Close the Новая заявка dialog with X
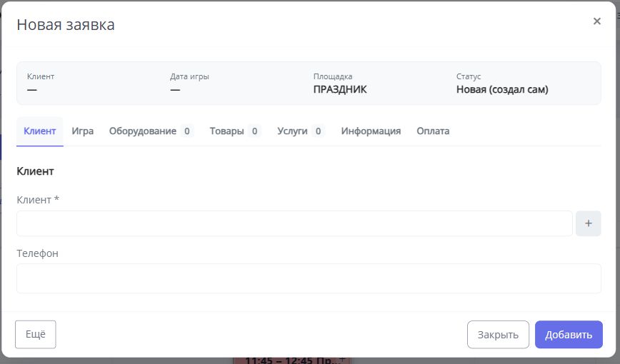The width and height of the screenshot is (620, 364). pyautogui.click(x=596, y=21)
